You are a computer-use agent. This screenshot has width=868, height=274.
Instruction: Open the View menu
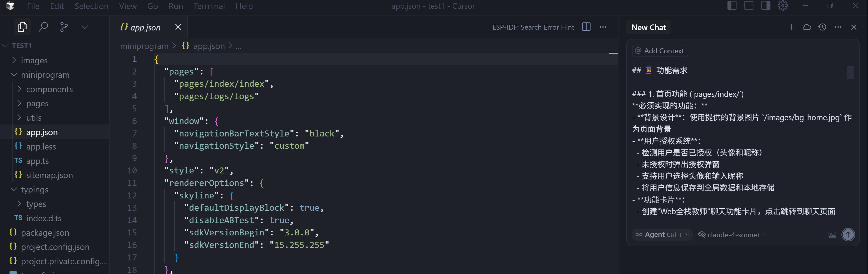pyautogui.click(x=128, y=6)
